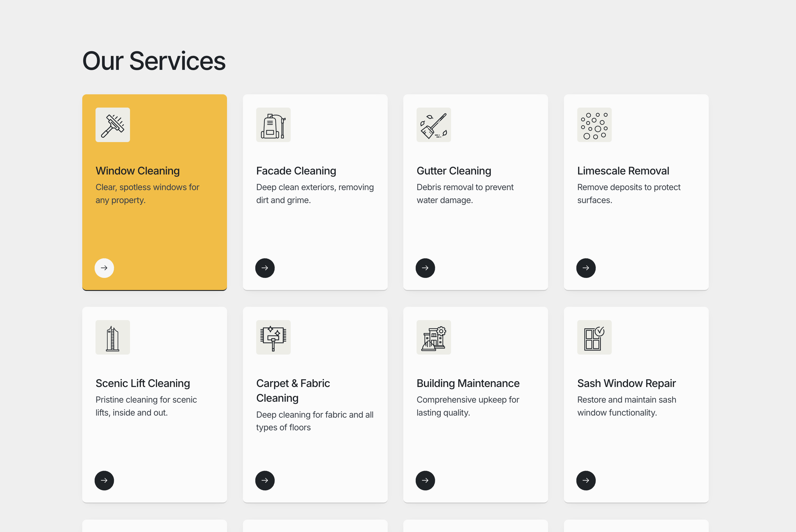
Task: Click 'Comprehensive upkeep for lasting quality.'
Action: 468,406
